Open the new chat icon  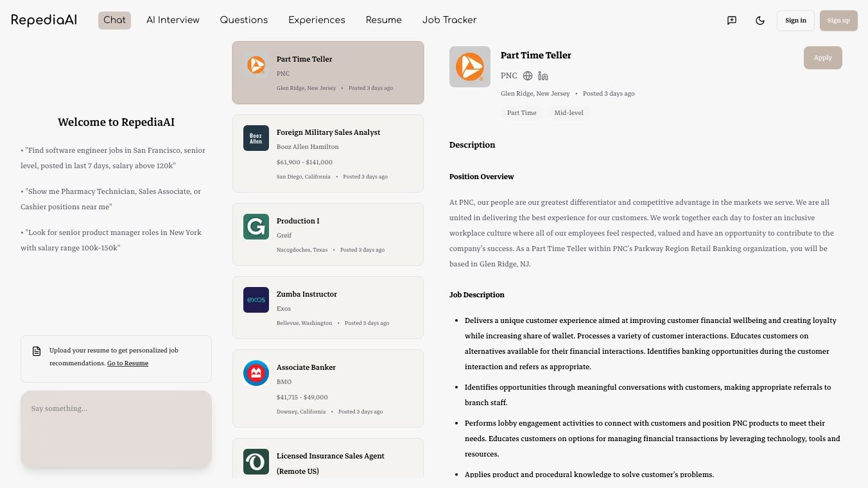tap(732, 21)
